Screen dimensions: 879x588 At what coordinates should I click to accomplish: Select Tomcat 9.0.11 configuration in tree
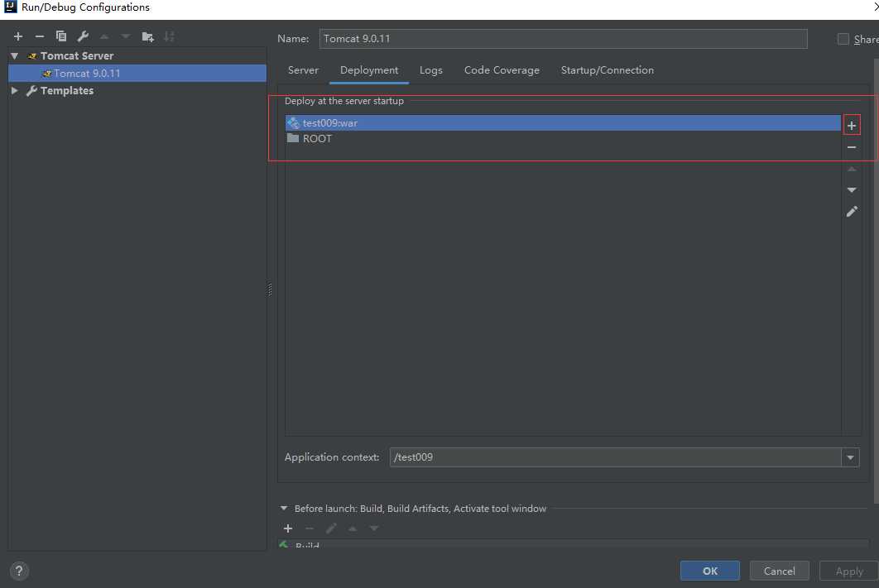(137, 74)
